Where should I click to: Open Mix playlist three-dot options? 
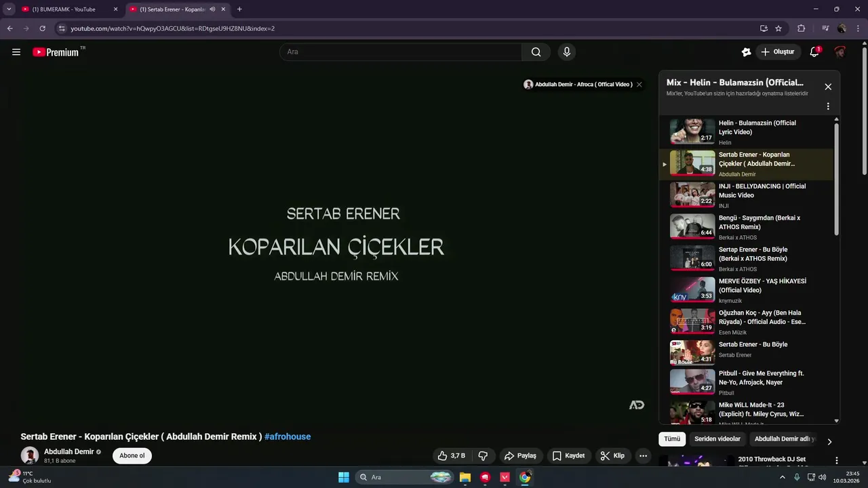[x=828, y=106]
